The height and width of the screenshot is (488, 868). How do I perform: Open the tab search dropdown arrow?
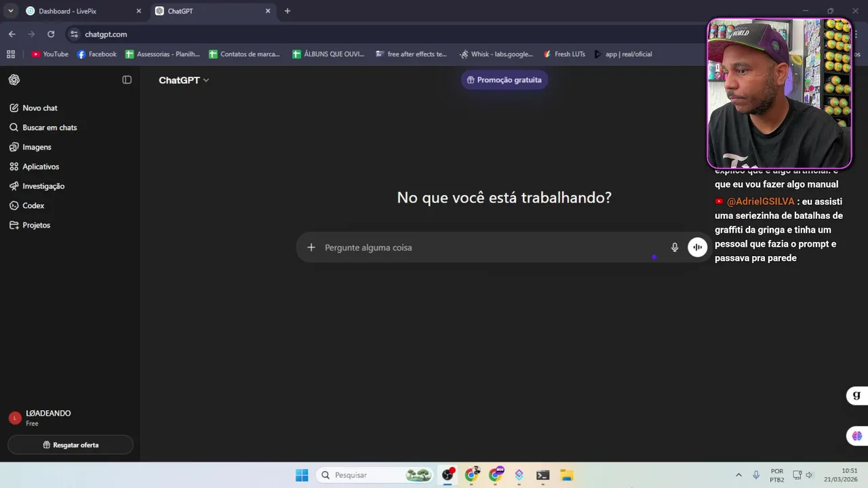coord(10,12)
